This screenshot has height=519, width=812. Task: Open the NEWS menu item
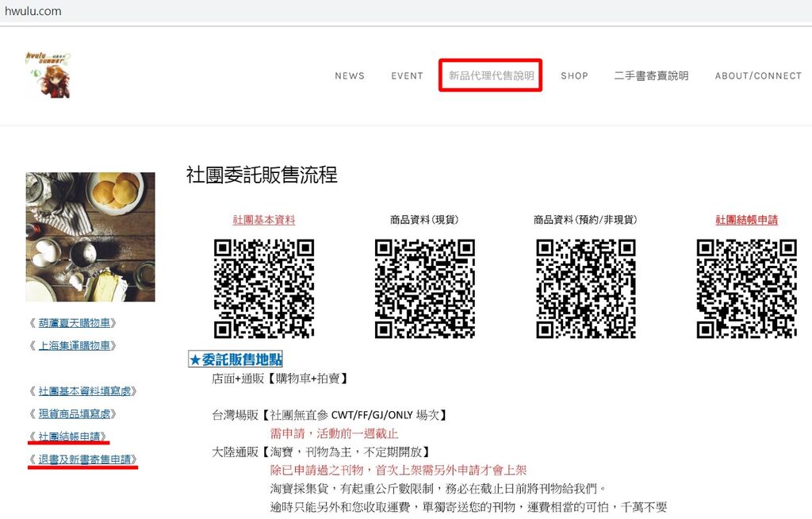click(350, 75)
